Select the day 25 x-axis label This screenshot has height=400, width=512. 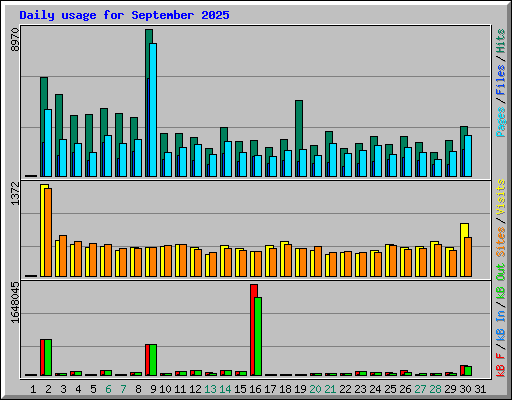tap(390, 389)
